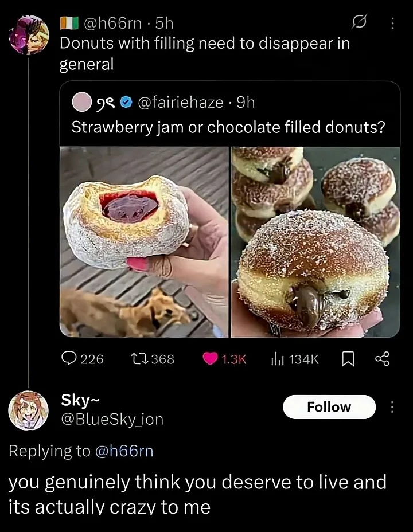Open the chocolate filled donut photo
Image resolution: width=413 pixels, height=532 pixels.
(315, 242)
